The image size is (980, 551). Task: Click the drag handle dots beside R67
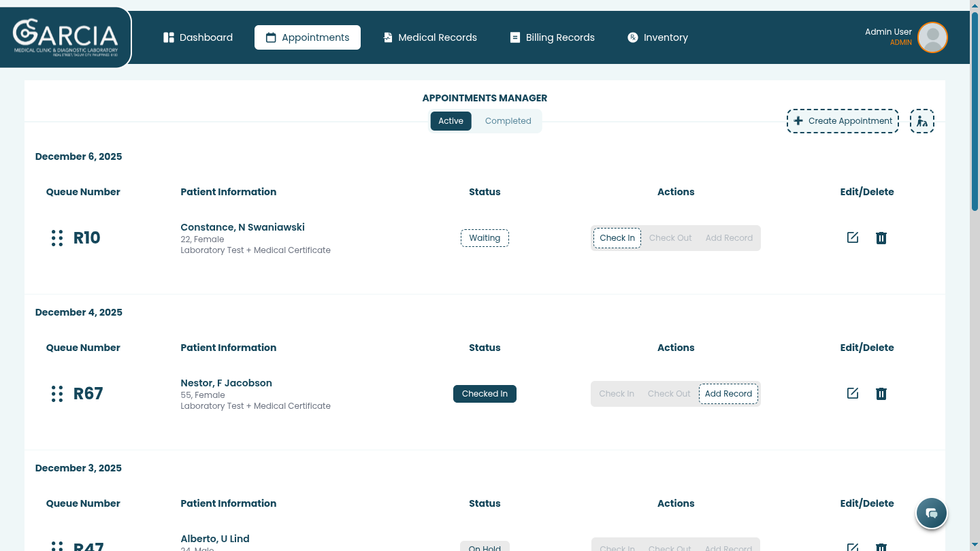click(x=57, y=393)
